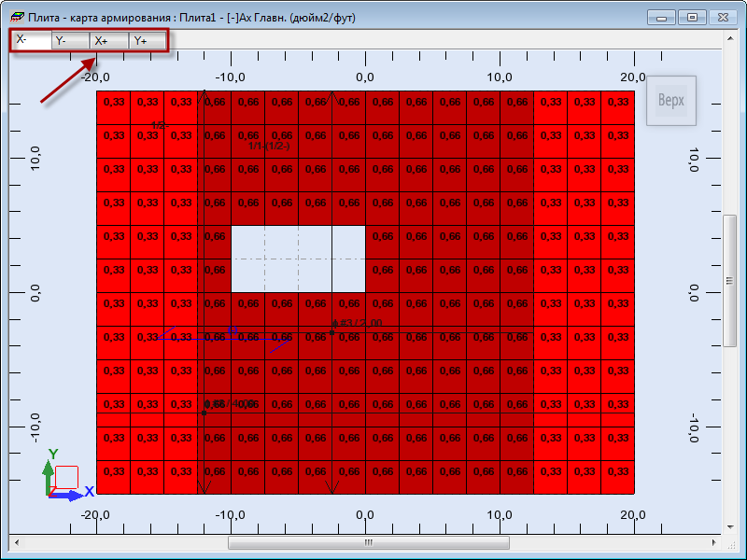Click the ϕ #3 / 2,00 rebar label

click(x=357, y=323)
